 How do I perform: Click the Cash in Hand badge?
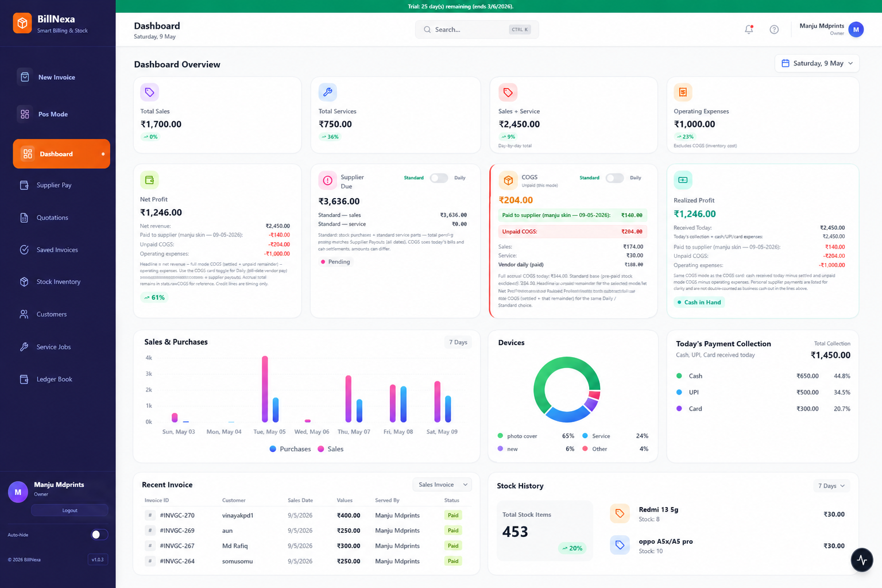click(699, 302)
